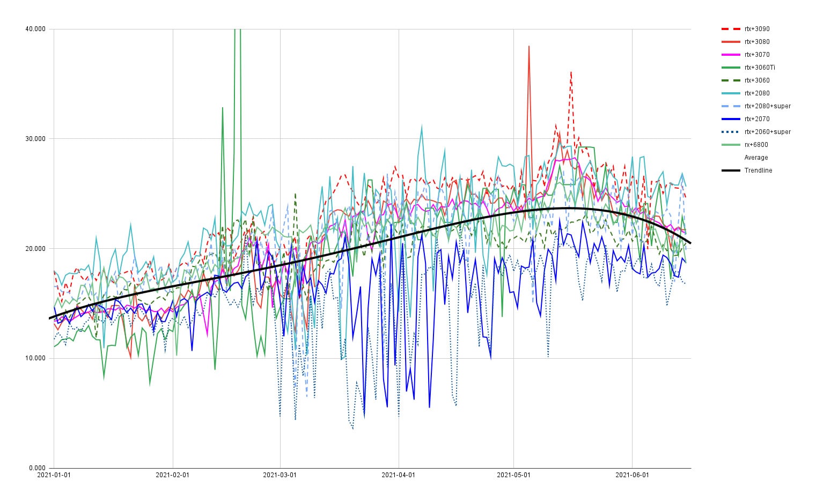Select the rtx+2080+super legend entry
The image size is (816, 504).
[767, 106]
